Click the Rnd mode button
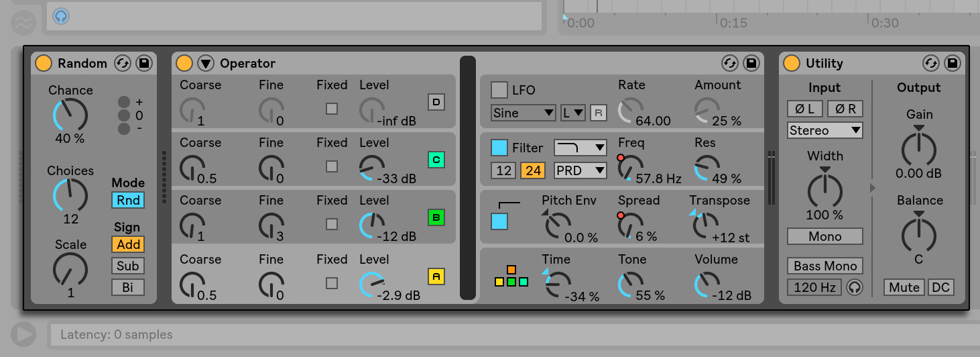Screen dimensions: 980x357 (128, 200)
